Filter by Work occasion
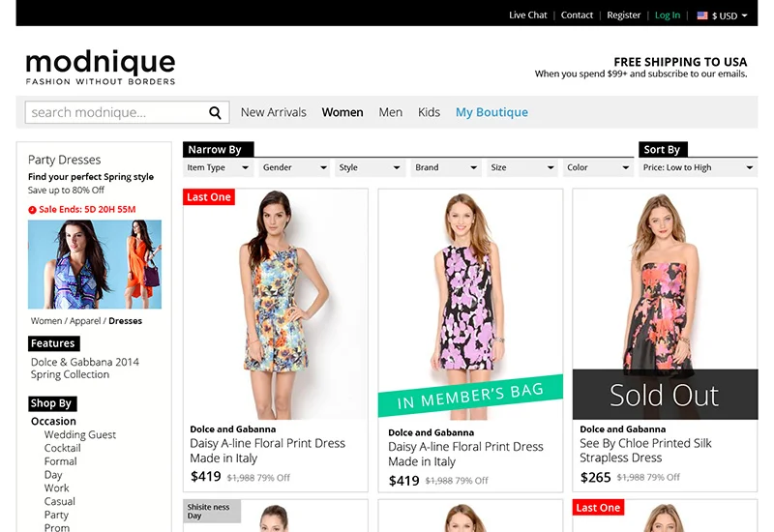The width and height of the screenshot is (774, 532). (x=57, y=488)
